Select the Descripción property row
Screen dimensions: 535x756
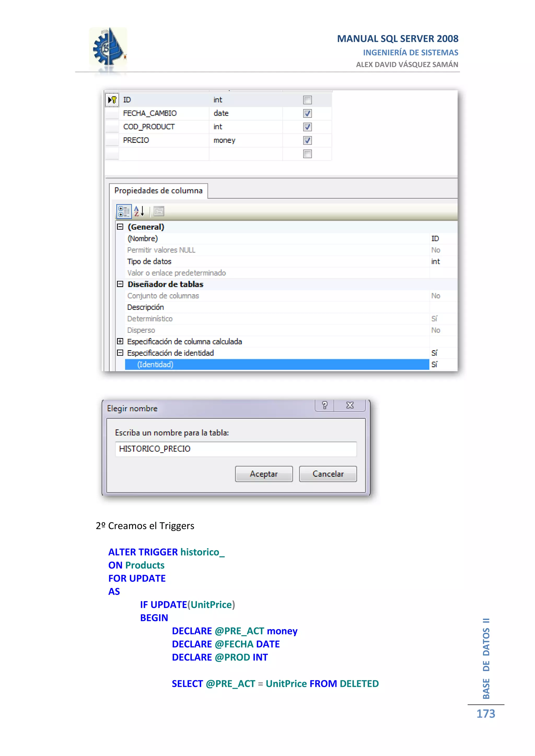tap(291, 307)
